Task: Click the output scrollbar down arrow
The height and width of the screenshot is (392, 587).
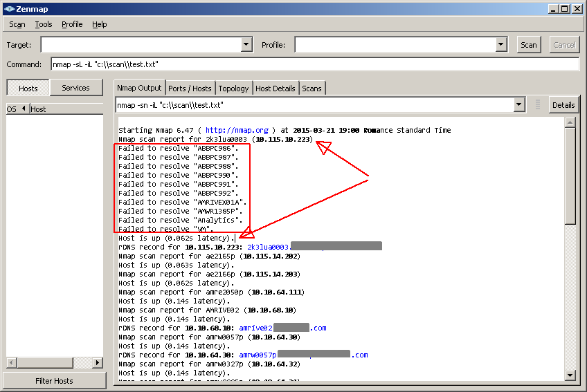Action: [x=570, y=375]
